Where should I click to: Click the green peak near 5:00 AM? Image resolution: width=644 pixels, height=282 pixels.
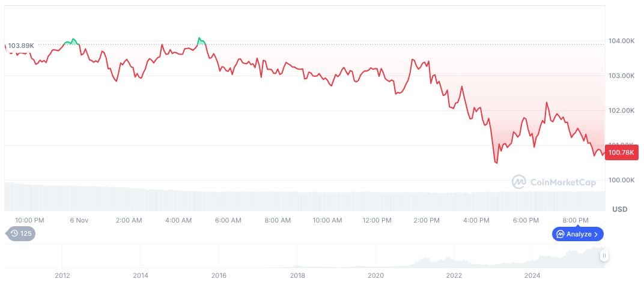click(x=199, y=39)
